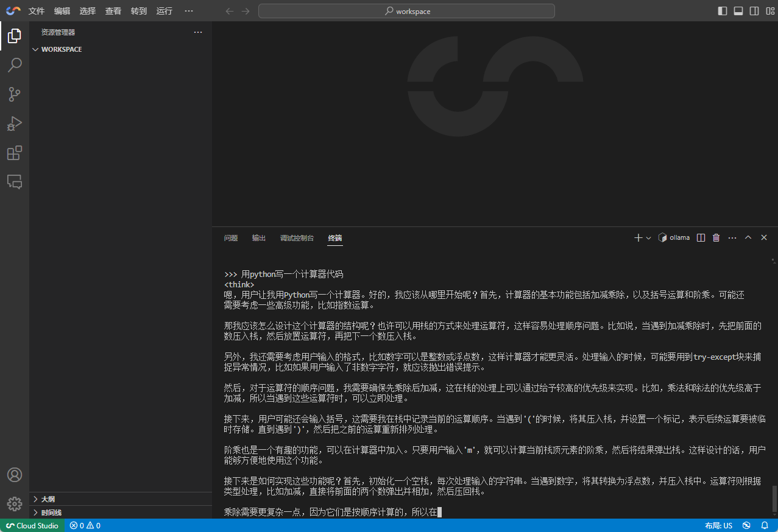778x532 pixels.
Task: Open the 文件 menu
Action: (x=35, y=10)
